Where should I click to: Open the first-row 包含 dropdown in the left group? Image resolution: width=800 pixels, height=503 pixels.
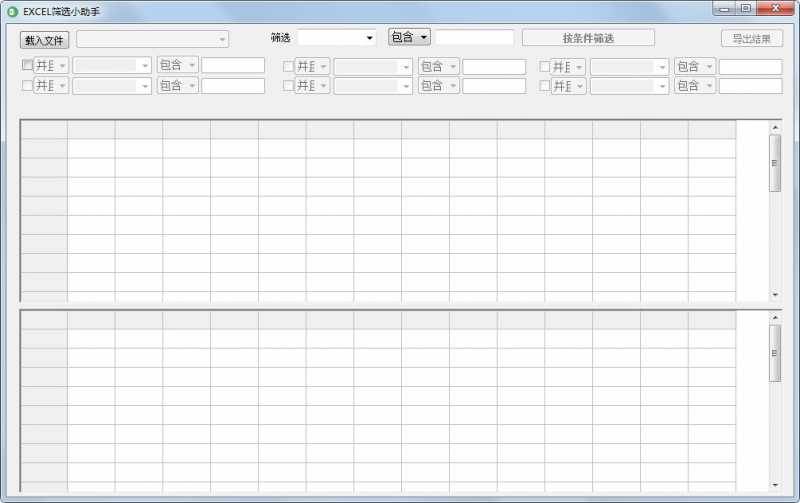click(x=177, y=66)
